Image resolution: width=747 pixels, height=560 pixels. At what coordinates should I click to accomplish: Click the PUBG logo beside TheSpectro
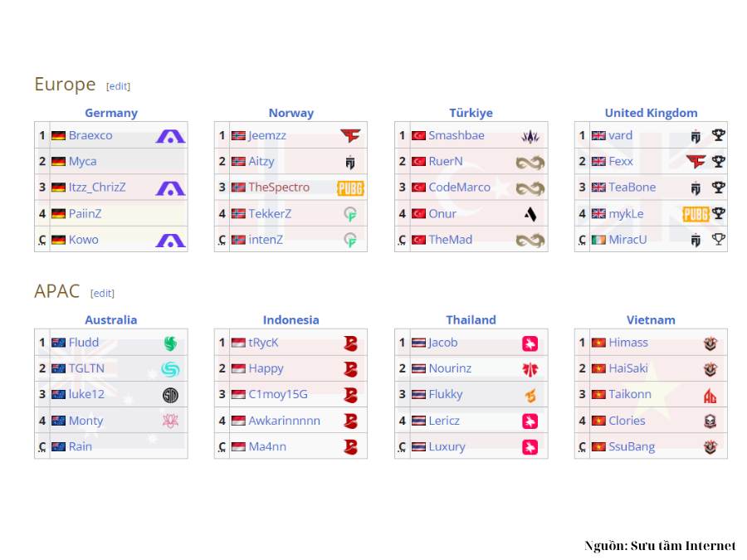pos(350,188)
